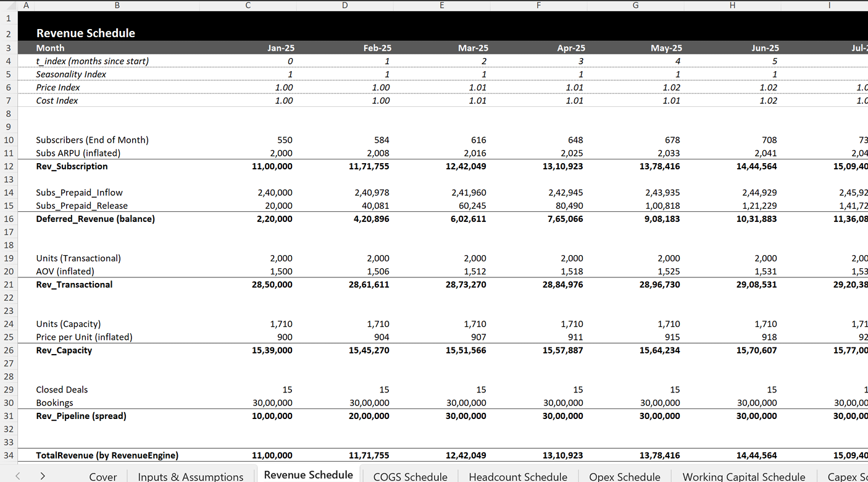
Task: Open the Opex Schedule sheet
Action: (x=624, y=476)
